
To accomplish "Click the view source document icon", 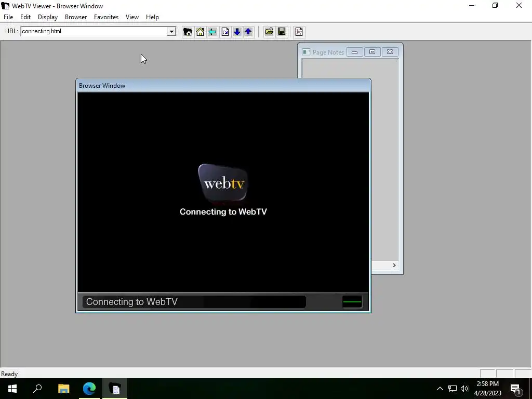I will point(299,32).
